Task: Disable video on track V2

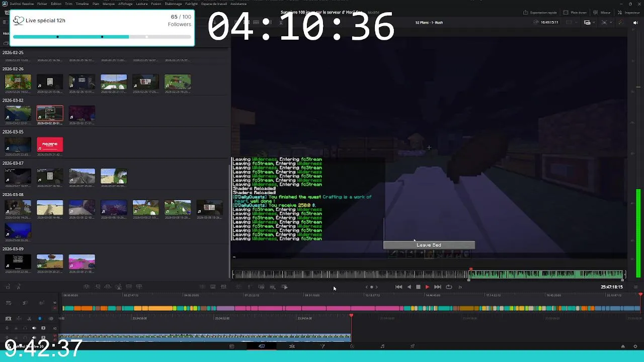Action: (43, 328)
